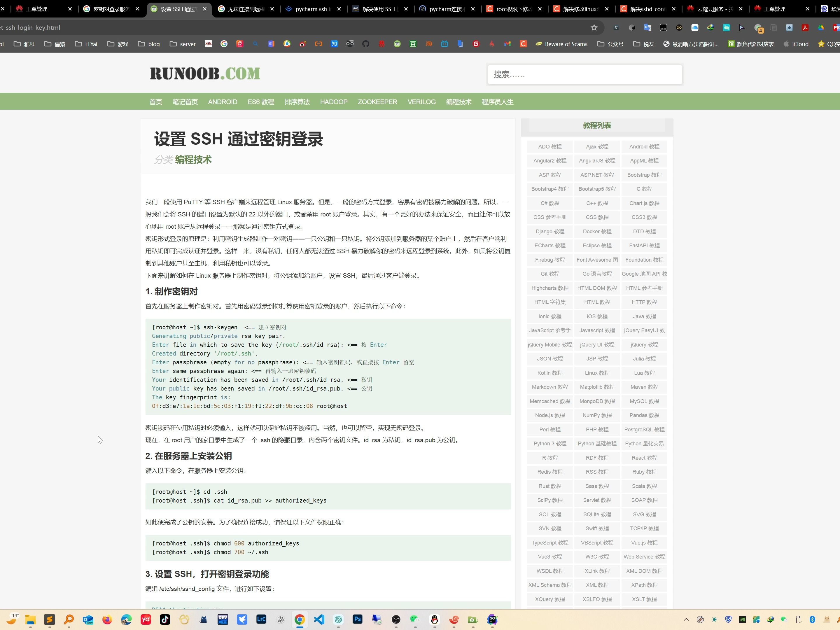
Task: Switch to the 无法连接到远程 tab
Action: click(x=246, y=9)
